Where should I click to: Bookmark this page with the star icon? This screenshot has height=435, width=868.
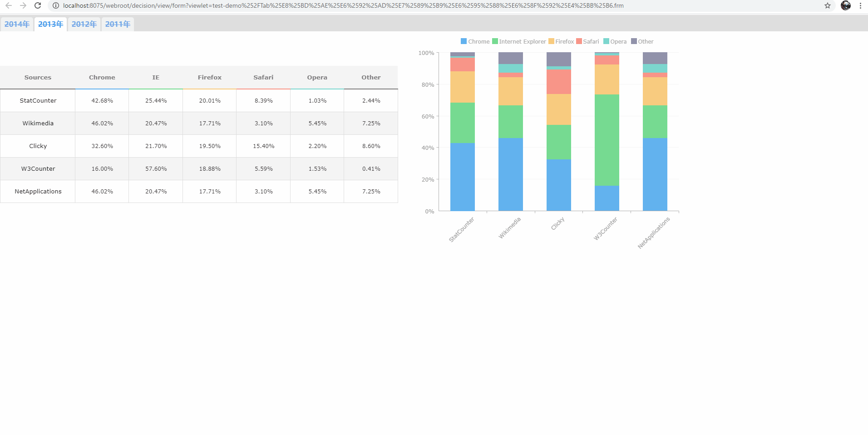click(828, 5)
